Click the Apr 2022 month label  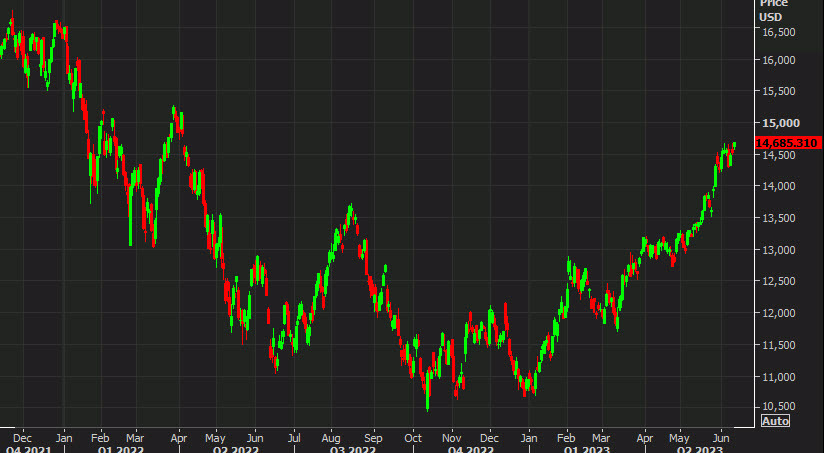coord(179,438)
